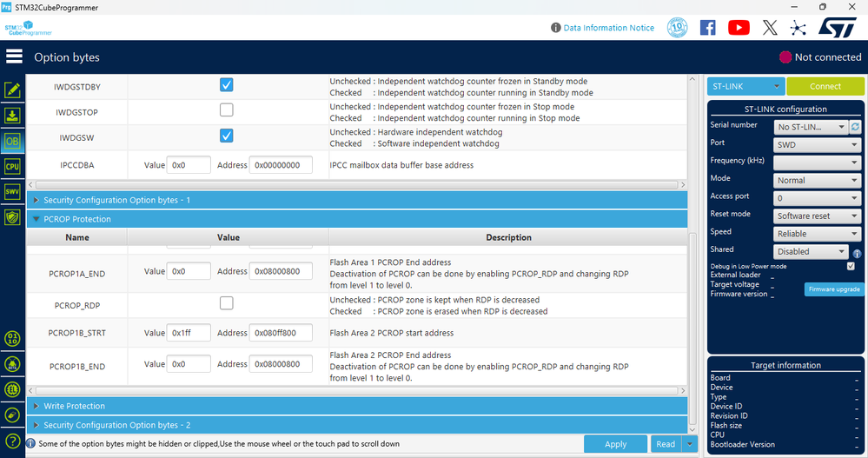Open the Speed Reliable dropdown
Screen dimensions: 868x458
click(x=817, y=234)
